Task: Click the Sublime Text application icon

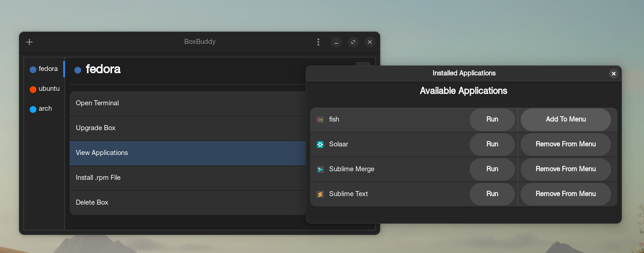Action: [320, 194]
